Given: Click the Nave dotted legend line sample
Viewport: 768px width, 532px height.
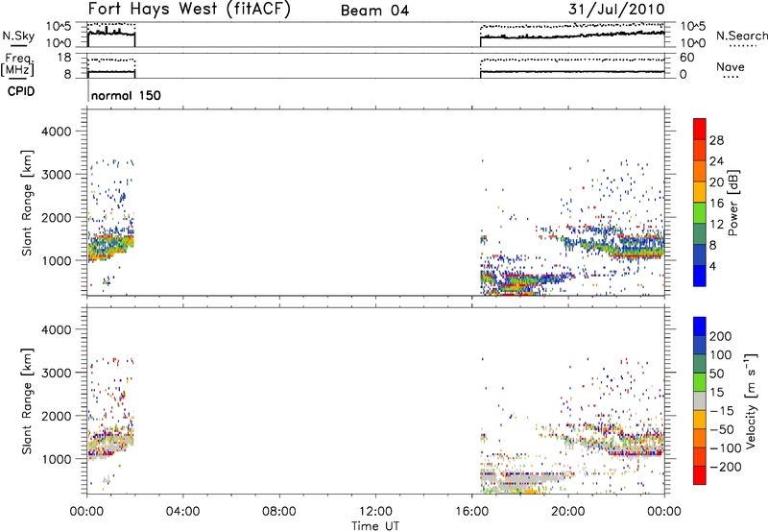Looking at the screenshot, I should (x=731, y=77).
